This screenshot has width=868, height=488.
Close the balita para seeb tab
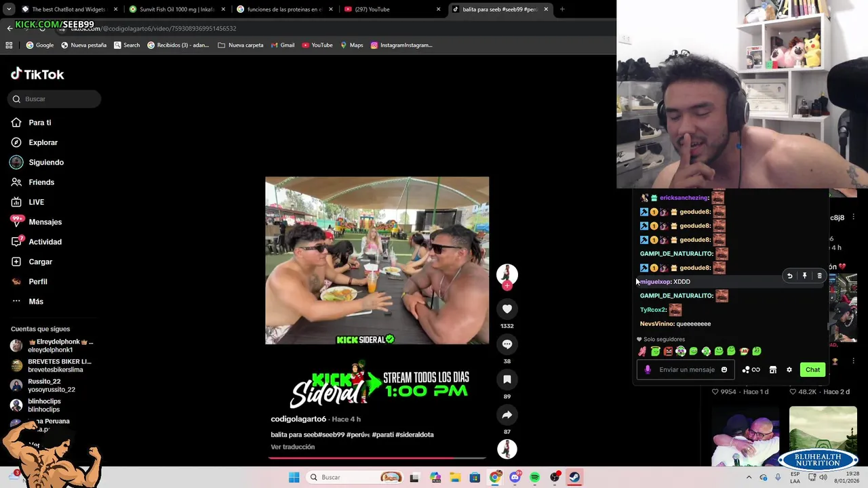[x=546, y=9]
